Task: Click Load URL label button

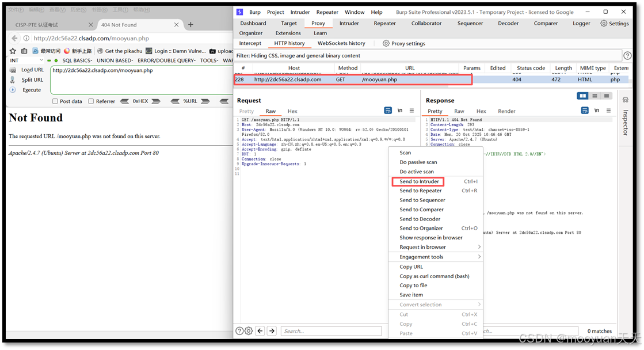Action: click(x=32, y=70)
